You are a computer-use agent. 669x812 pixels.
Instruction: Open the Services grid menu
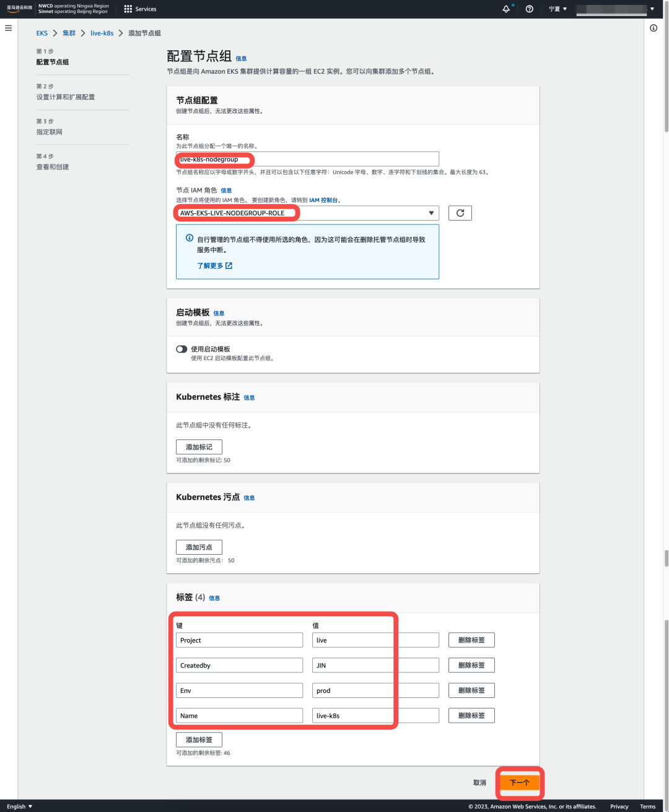click(x=140, y=9)
